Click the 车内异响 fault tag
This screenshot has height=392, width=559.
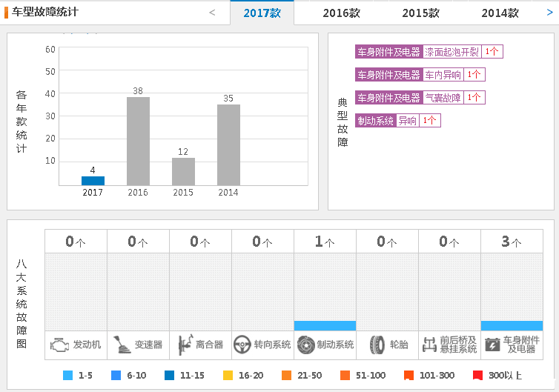pos(443,75)
